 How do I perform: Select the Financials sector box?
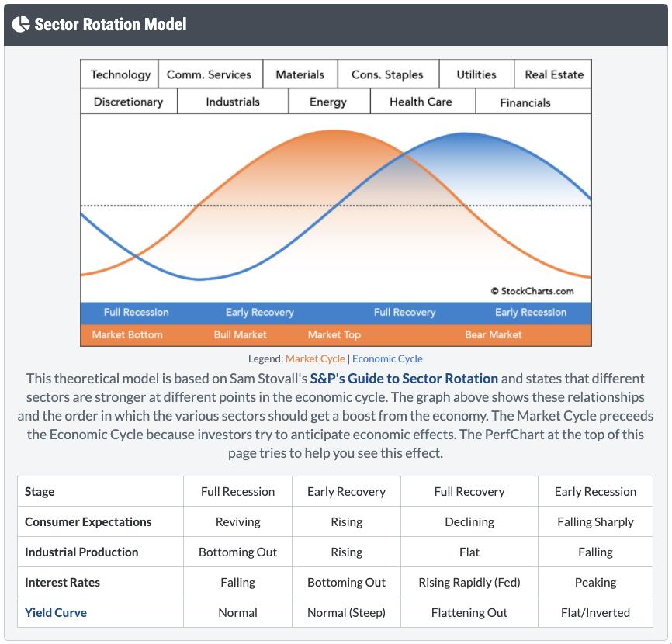click(525, 102)
